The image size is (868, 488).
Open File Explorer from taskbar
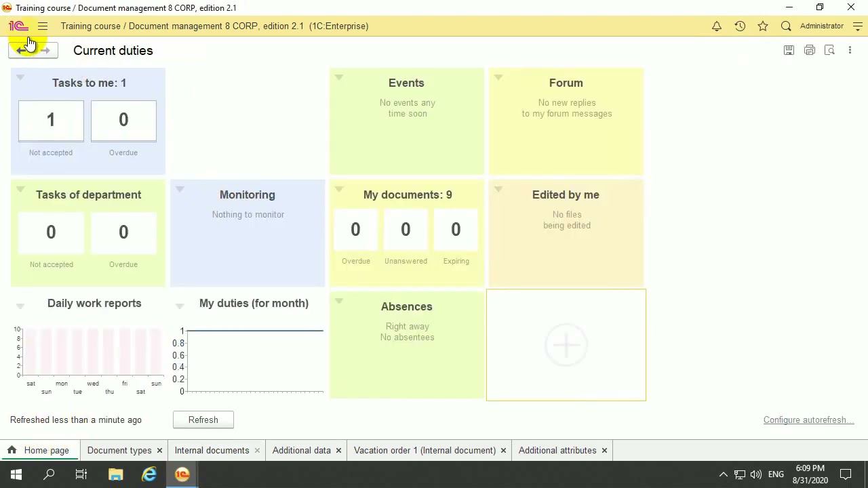coord(116,474)
